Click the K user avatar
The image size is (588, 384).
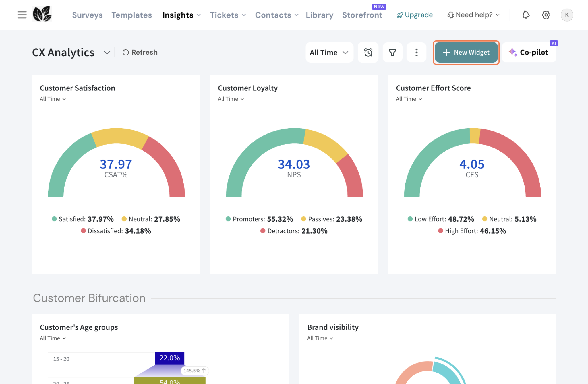pyautogui.click(x=567, y=15)
